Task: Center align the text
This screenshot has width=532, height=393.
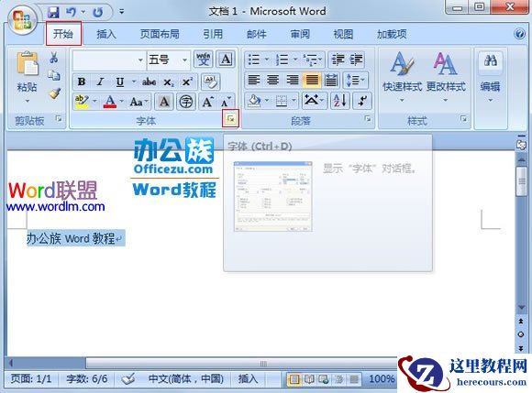Action: (273, 81)
